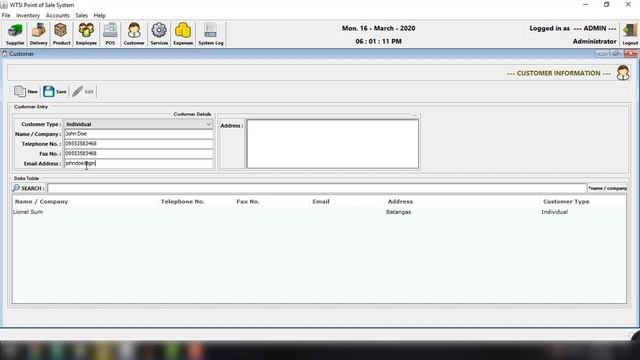Click the customer avatar icon beside Customer Information
The image size is (640, 360).
[x=623, y=73]
